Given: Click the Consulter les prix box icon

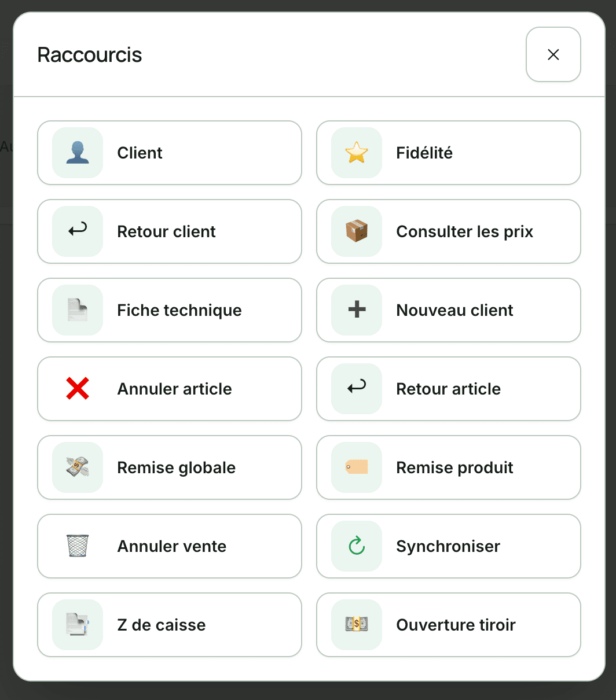Looking at the screenshot, I should (x=357, y=231).
